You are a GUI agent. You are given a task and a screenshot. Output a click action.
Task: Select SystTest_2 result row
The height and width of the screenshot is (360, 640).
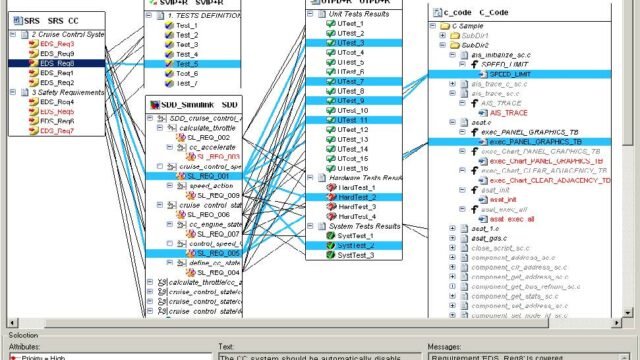point(354,245)
